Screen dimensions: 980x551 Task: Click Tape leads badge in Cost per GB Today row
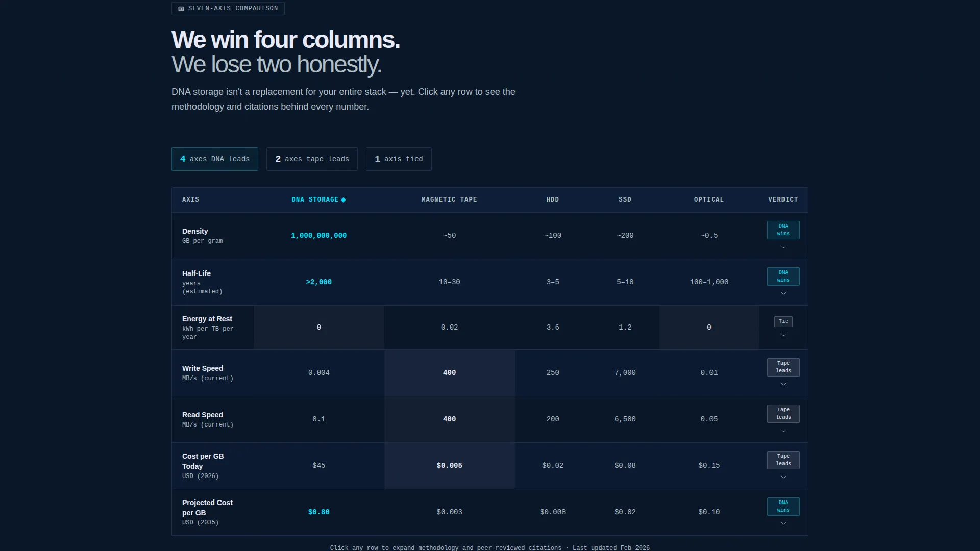point(783,460)
